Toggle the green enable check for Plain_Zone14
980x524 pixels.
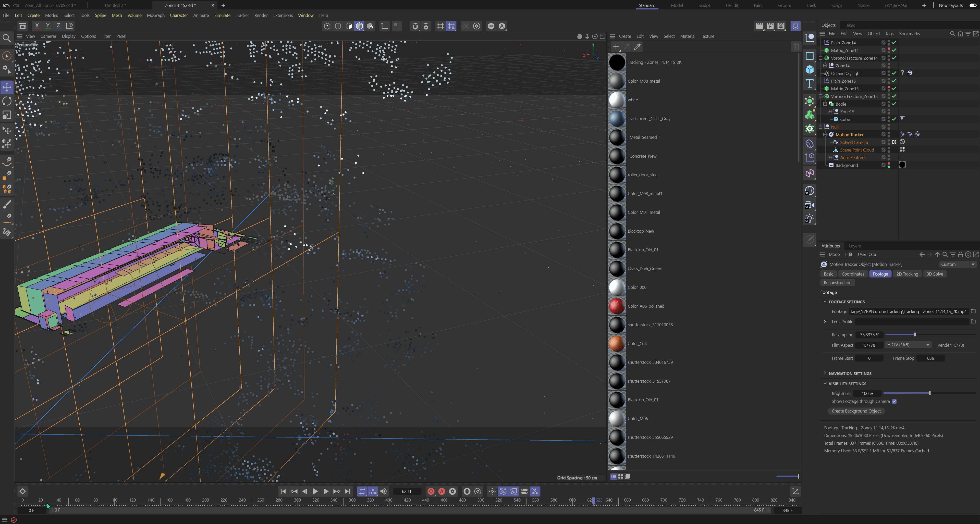click(894, 43)
